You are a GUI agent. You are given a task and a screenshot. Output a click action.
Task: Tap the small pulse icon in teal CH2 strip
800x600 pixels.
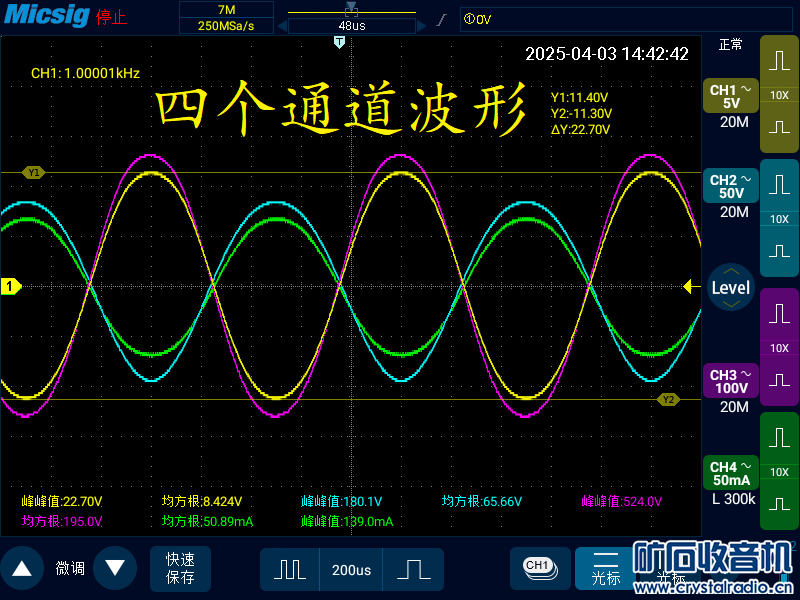click(x=779, y=251)
